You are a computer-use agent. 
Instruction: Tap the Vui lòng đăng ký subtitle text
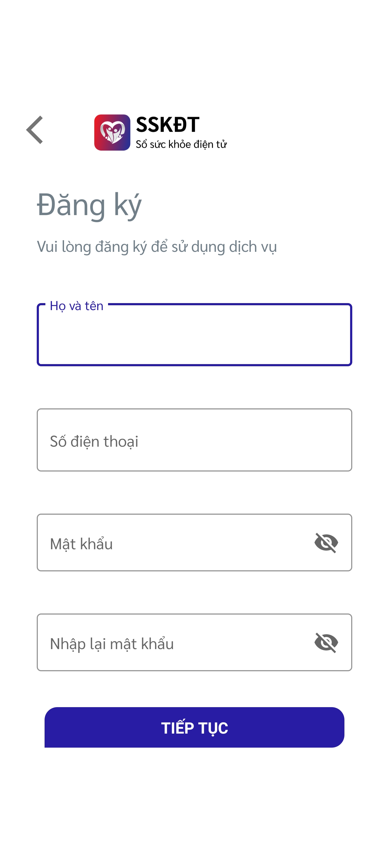157,247
